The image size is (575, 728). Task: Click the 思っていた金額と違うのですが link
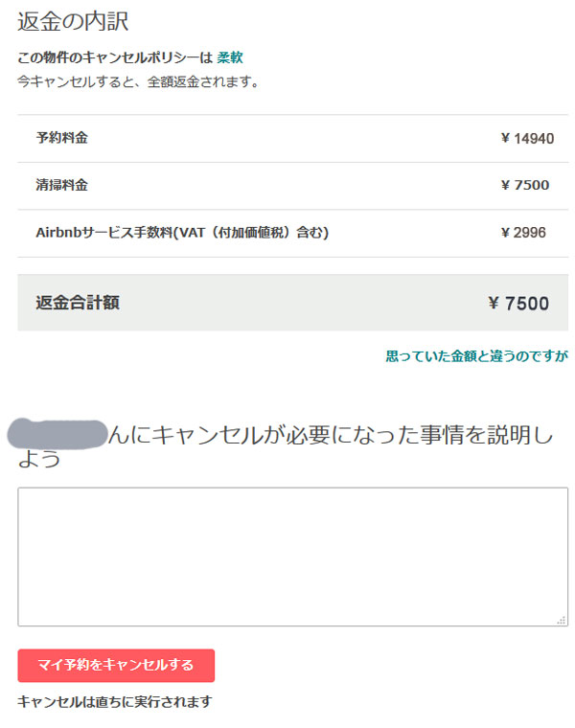pos(476,356)
